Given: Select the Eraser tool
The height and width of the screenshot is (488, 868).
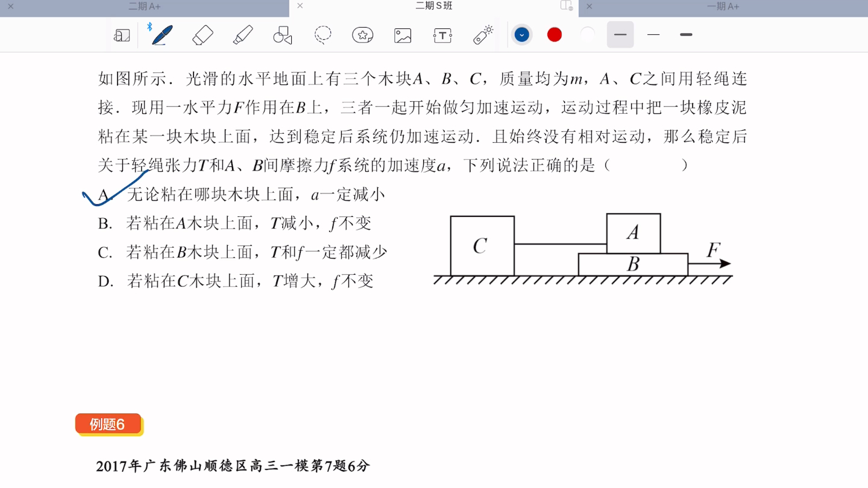Looking at the screenshot, I should 203,35.
